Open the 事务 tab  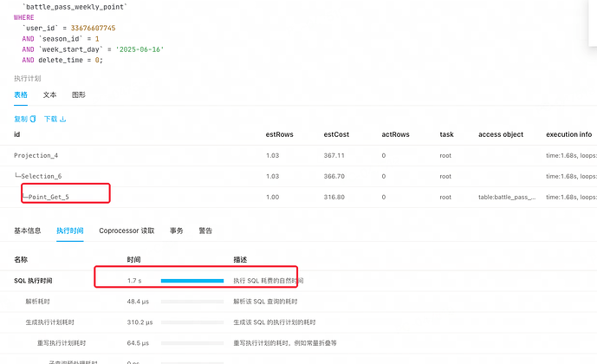pyautogui.click(x=176, y=231)
